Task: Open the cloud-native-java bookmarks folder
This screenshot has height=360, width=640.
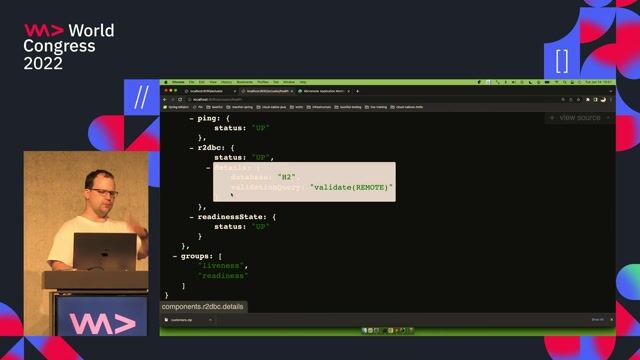Action: 271,107
